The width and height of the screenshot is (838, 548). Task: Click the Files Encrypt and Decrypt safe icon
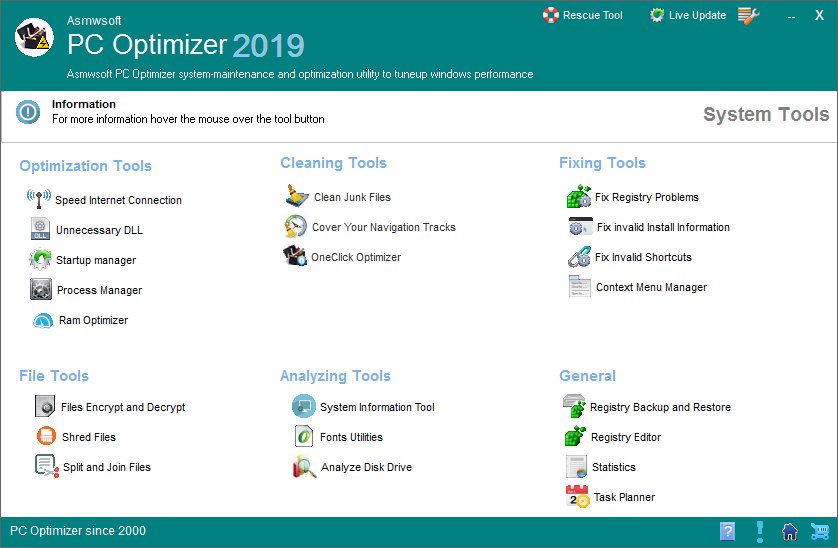point(45,406)
